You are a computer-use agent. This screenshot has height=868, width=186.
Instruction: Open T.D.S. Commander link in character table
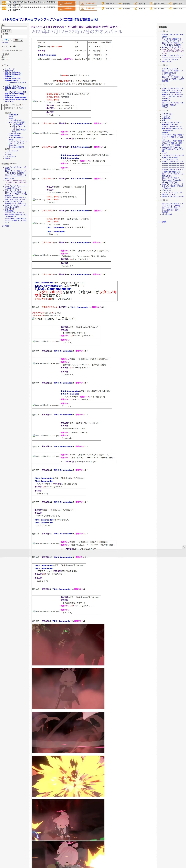pyautogui.click(x=47, y=55)
